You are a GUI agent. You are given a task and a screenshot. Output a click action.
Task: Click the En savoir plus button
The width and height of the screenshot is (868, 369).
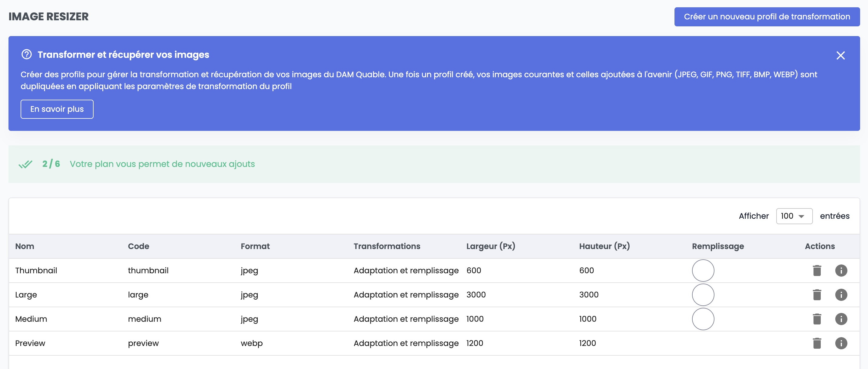pyautogui.click(x=57, y=109)
